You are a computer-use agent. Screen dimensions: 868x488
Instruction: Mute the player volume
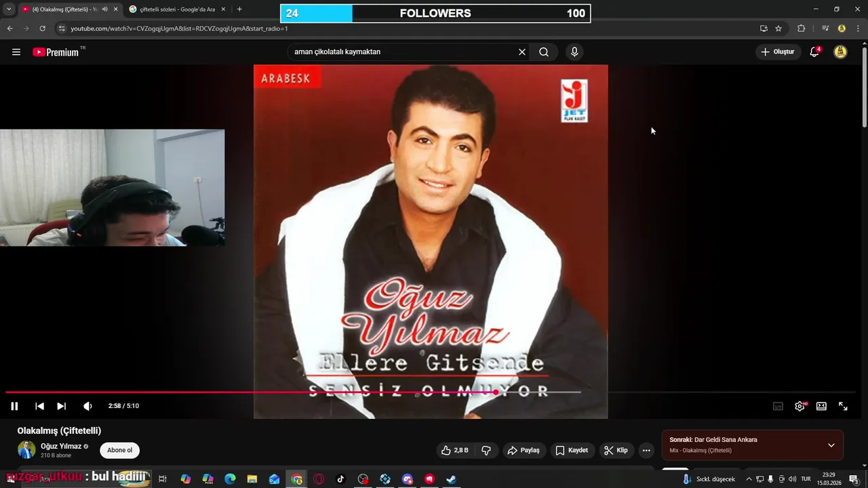(87, 406)
